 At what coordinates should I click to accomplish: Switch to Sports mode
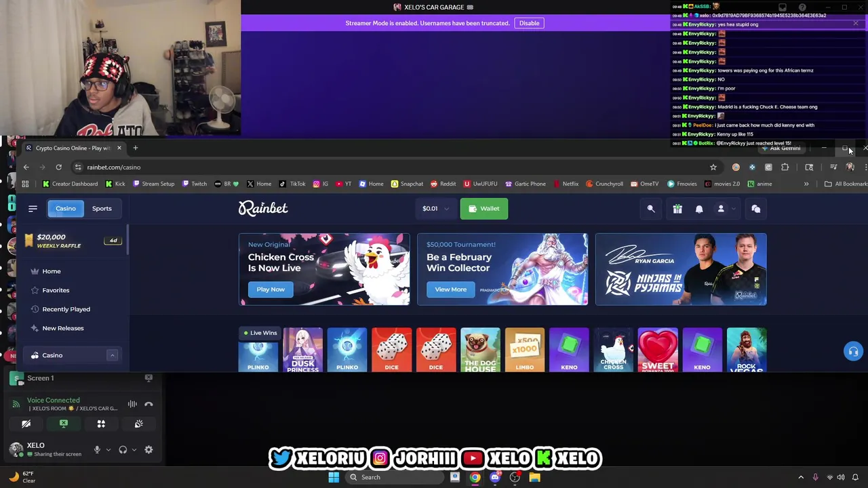click(102, 209)
